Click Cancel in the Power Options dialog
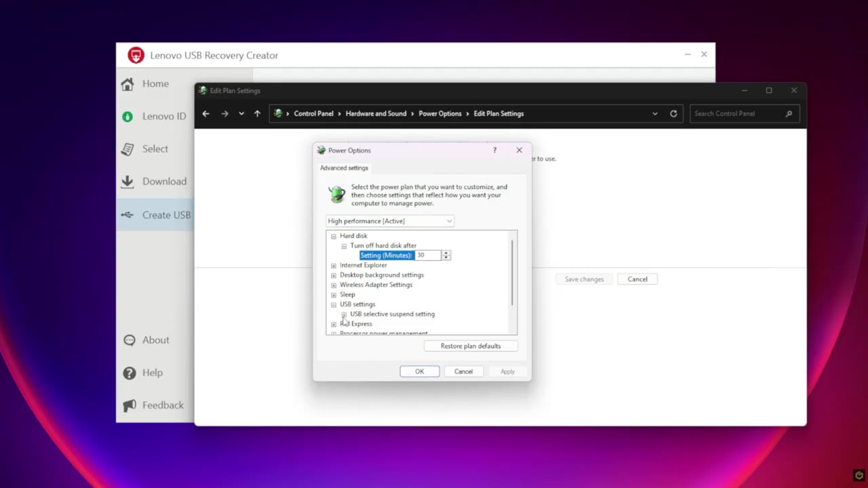 463,371
